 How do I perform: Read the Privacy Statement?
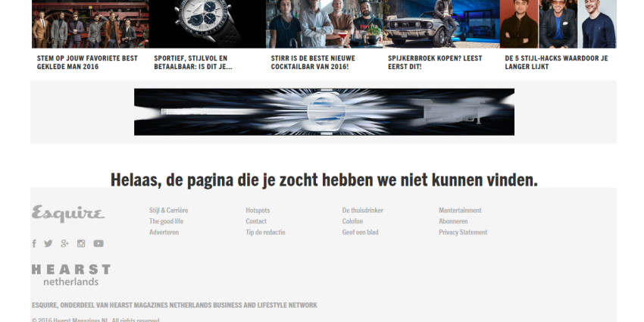(x=463, y=233)
